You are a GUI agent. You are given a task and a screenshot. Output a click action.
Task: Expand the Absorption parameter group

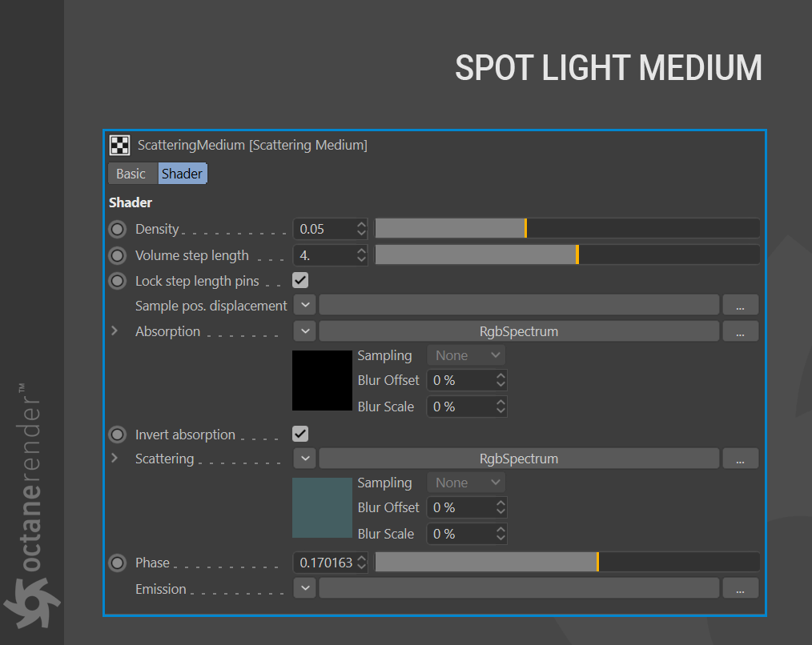(x=115, y=331)
